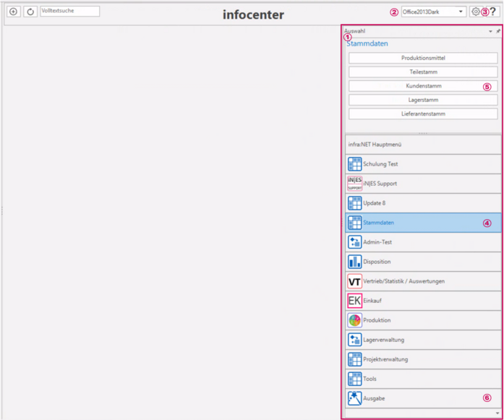Click the Produktionsmittel button
This screenshot has height=420, width=504.
422,58
